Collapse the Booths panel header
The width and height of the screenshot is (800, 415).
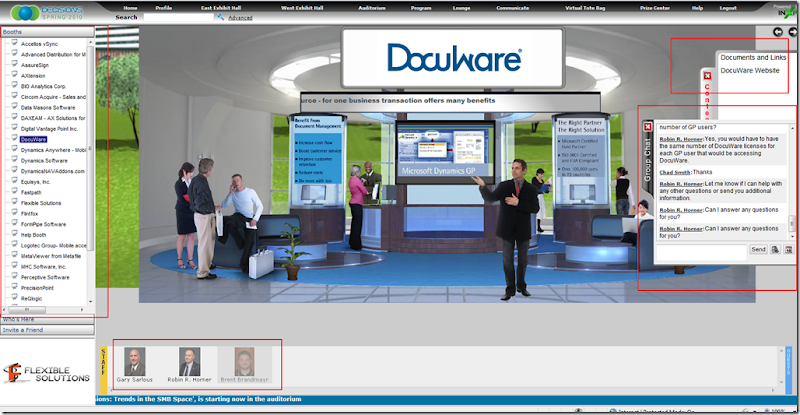click(x=47, y=32)
